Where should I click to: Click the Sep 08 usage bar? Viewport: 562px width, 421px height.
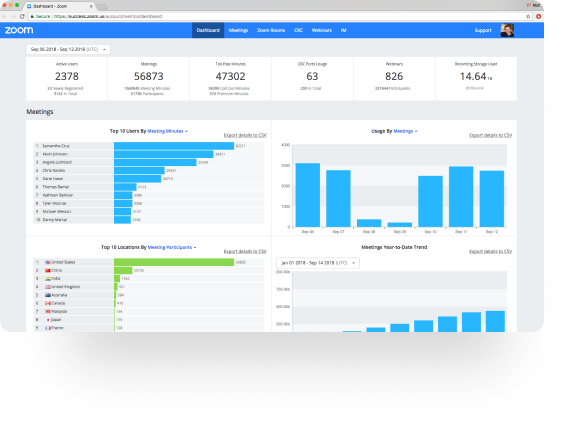point(369,223)
